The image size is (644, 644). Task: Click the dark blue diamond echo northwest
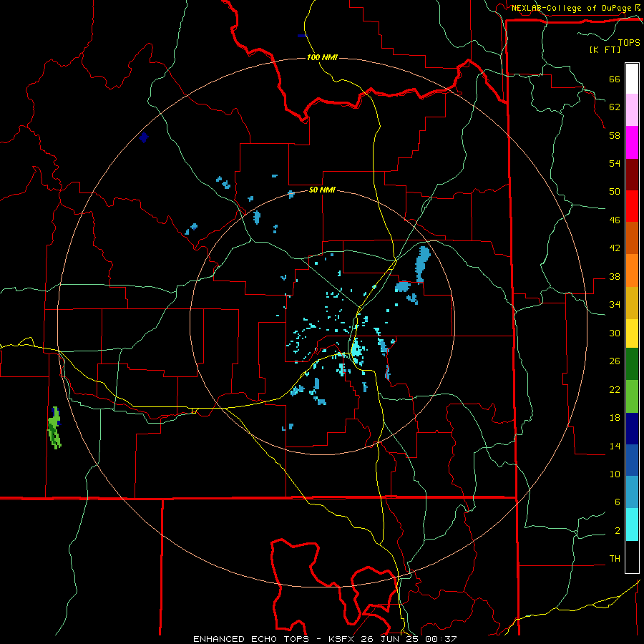[x=143, y=137]
